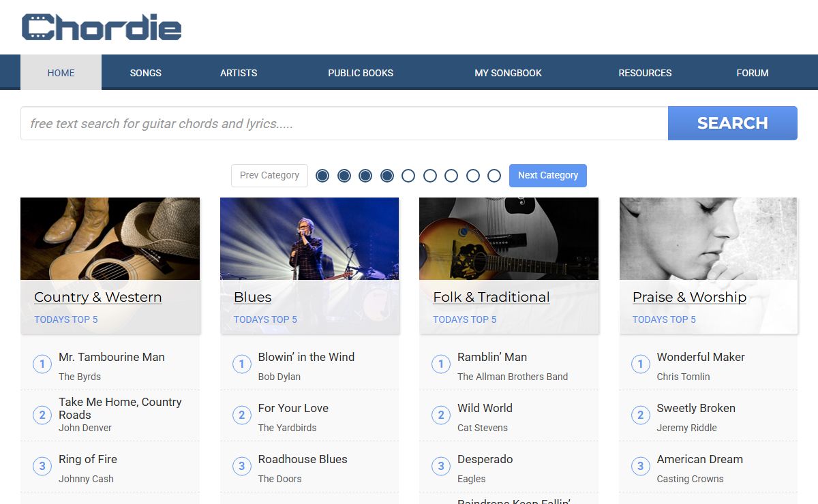Click rank 2 badge beside Take Me Home
Viewport: 818px width, 504px height.
[42, 415]
